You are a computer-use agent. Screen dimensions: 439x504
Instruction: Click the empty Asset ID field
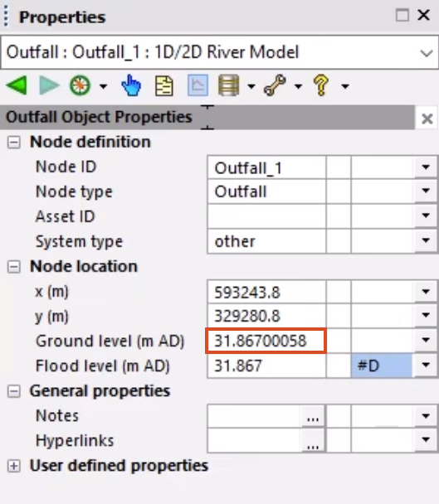tap(267, 216)
